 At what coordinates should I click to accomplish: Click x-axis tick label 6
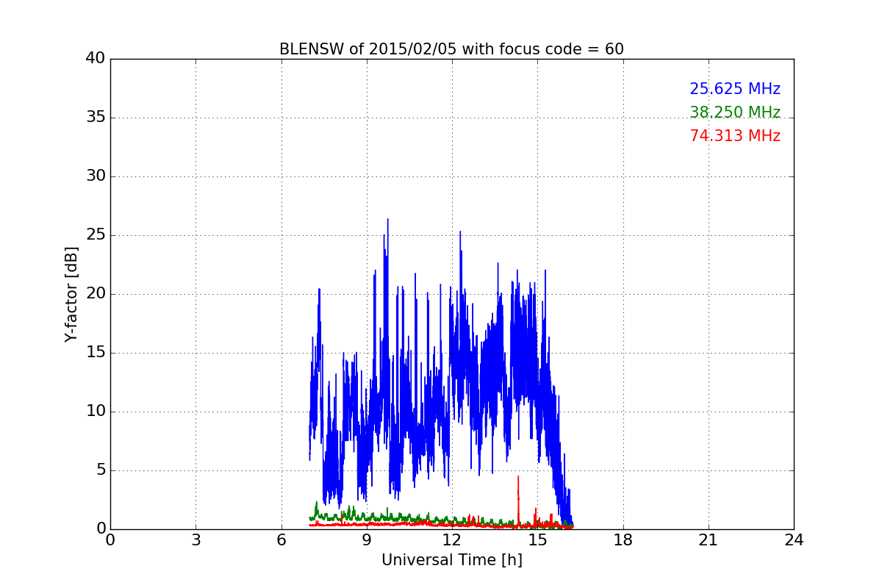(x=281, y=540)
